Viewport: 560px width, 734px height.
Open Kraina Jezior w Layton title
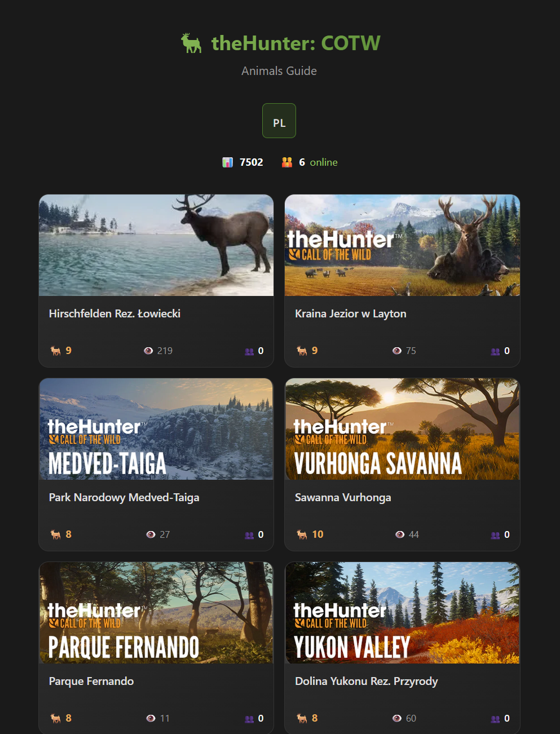tap(350, 313)
